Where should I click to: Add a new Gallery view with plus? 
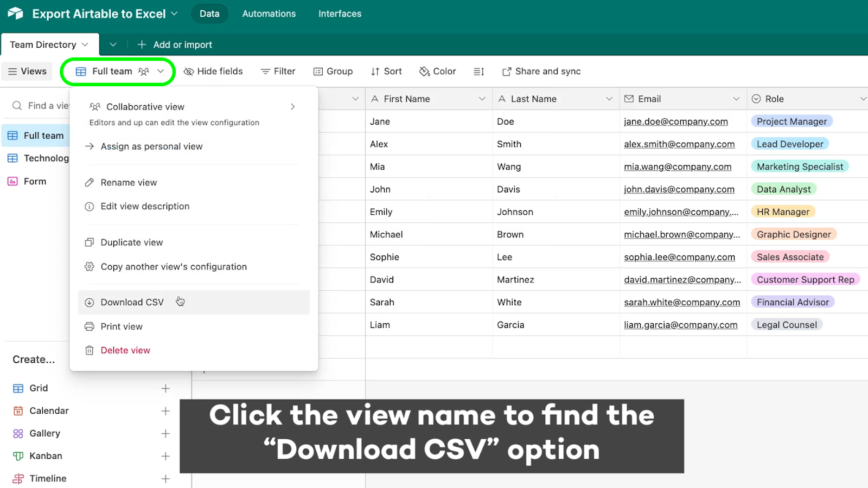click(x=165, y=434)
